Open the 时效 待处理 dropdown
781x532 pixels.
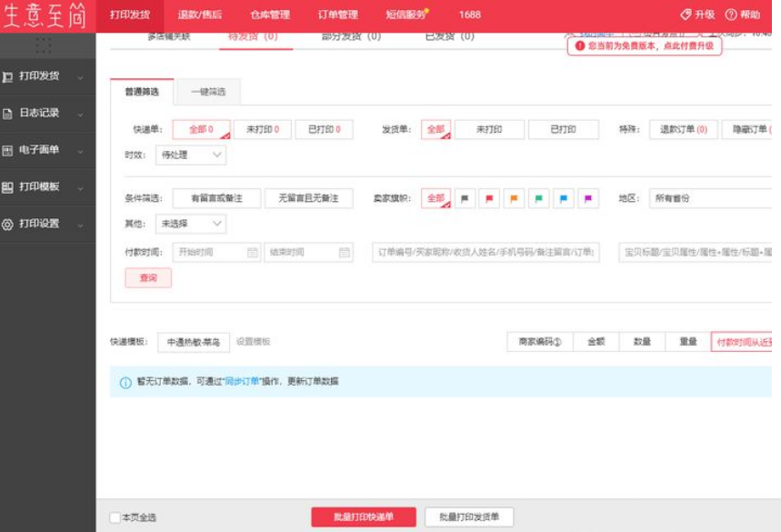point(191,155)
